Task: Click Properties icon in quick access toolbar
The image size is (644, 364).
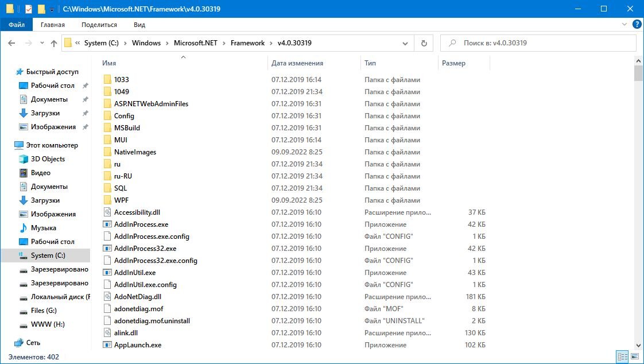Action: click(29, 9)
